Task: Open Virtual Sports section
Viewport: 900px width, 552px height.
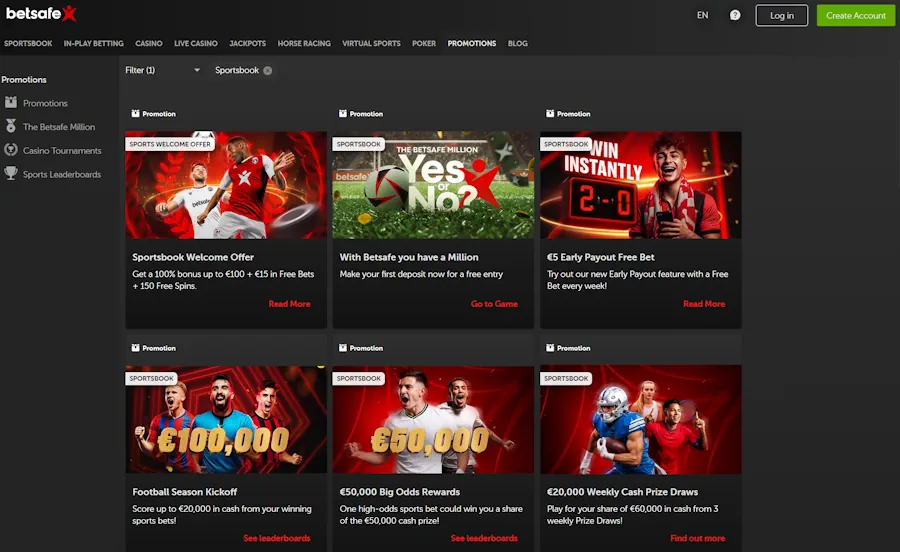Action: coord(371,44)
